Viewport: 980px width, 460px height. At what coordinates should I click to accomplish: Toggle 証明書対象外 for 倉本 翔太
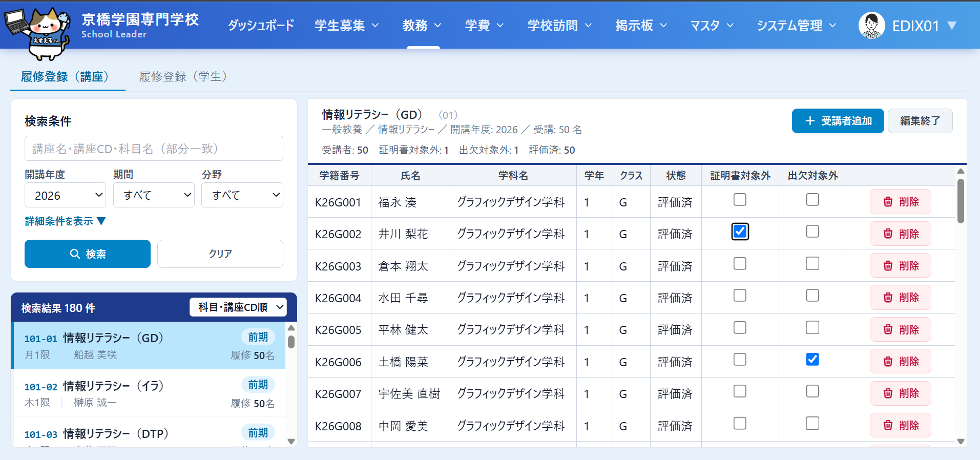click(740, 264)
